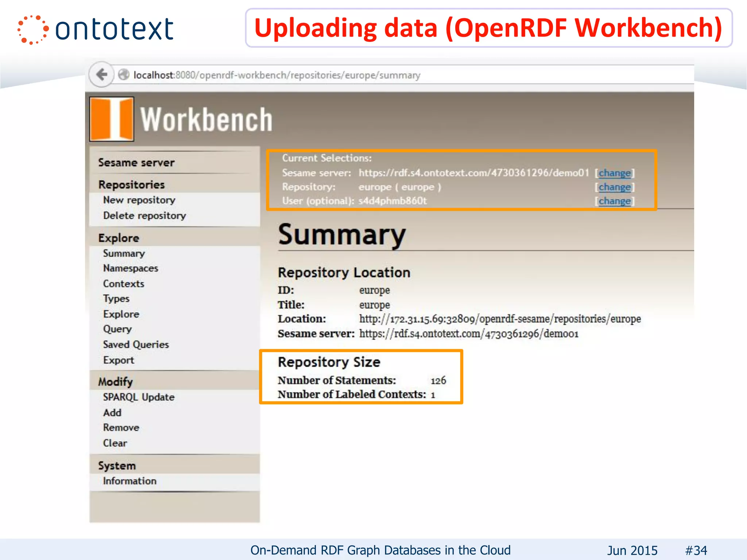Open SPARQL Update under Modify

click(x=139, y=397)
